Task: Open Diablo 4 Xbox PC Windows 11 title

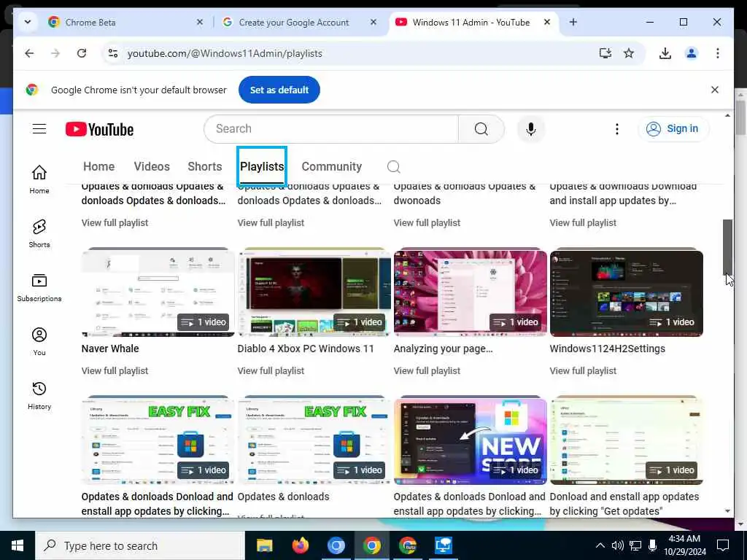Action: pyautogui.click(x=306, y=349)
